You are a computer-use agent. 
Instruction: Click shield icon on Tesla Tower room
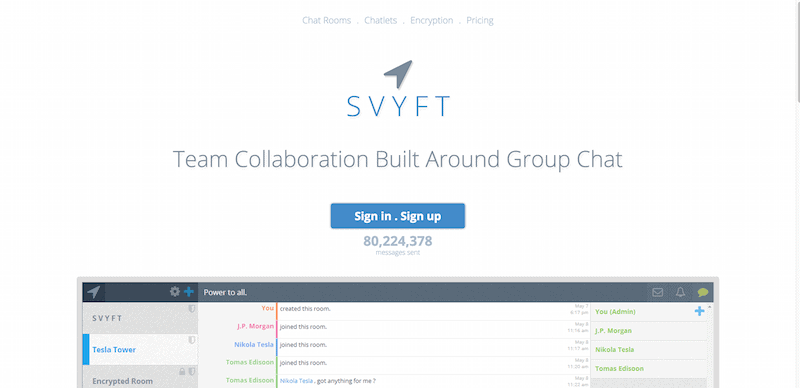click(192, 340)
